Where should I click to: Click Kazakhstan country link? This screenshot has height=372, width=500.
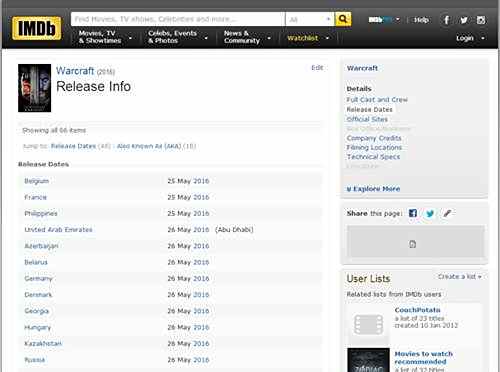coord(43,343)
